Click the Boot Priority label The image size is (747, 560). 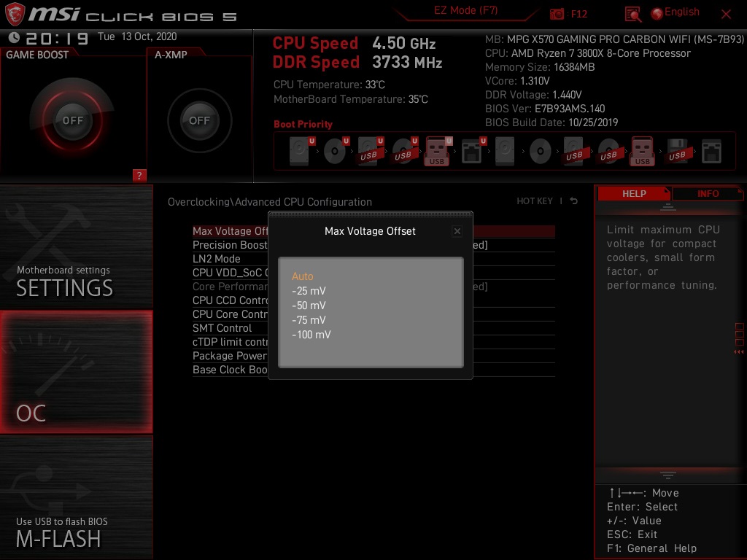[303, 124]
